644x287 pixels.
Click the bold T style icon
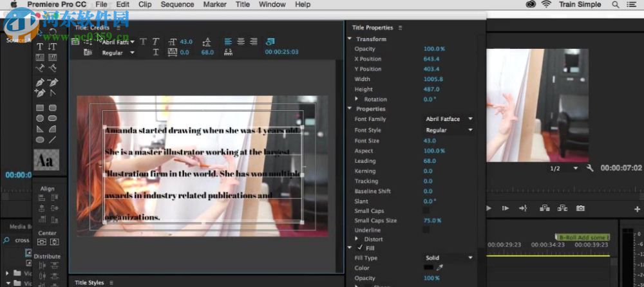coord(143,42)
